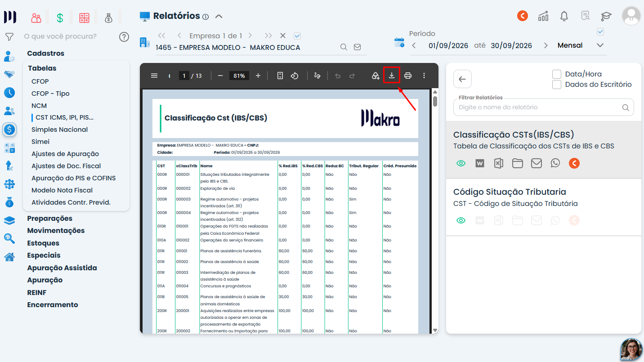The image size is (644, 362).
Task: Open the Mensal period dropdown
Action: click(x=600, y=45)
